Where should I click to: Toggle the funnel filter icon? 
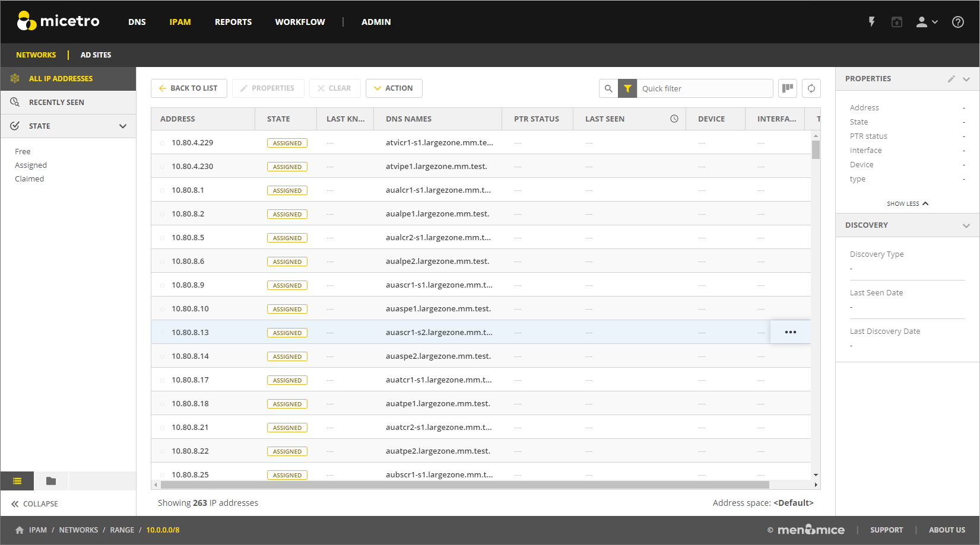click(x=627, y=88)
